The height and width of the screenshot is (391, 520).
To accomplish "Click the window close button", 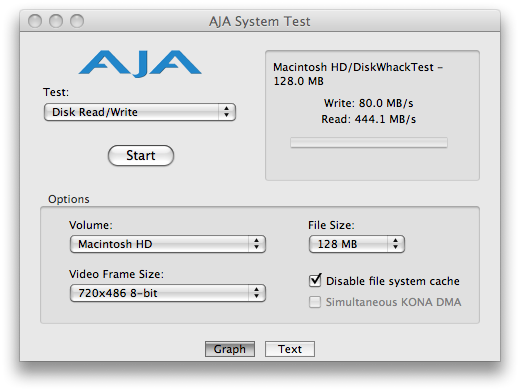I will tap(35, 21).
